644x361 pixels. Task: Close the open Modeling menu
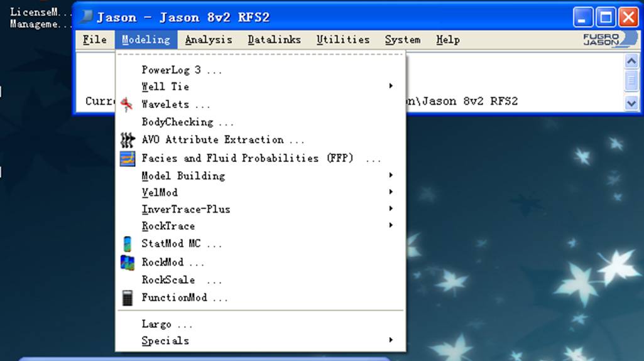146,40
